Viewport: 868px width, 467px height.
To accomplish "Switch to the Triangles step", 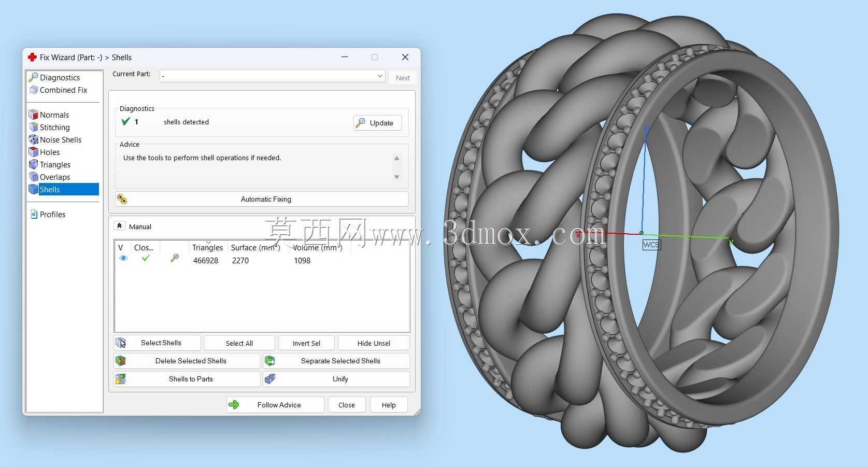I will [x=55, y=165].
